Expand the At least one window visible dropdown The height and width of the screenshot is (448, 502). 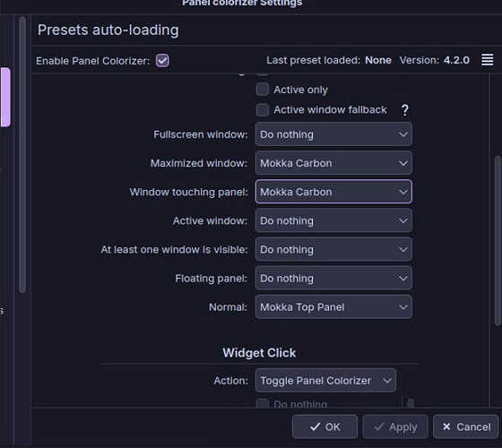(x=333, y=249)
